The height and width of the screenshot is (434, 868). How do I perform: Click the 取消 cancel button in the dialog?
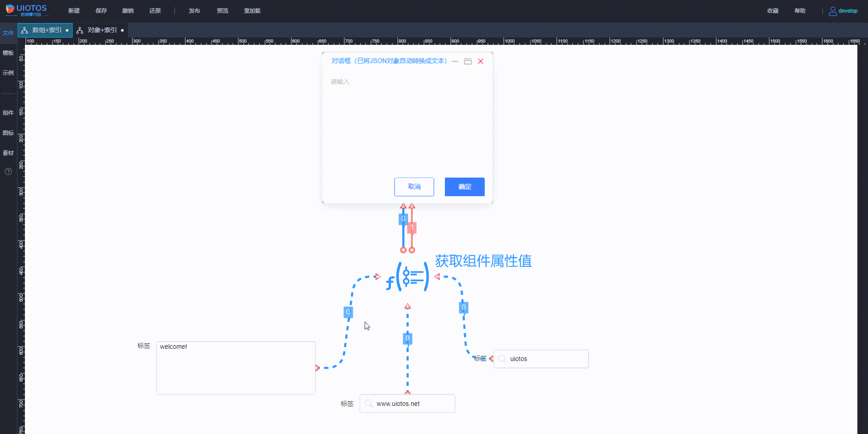414,187
